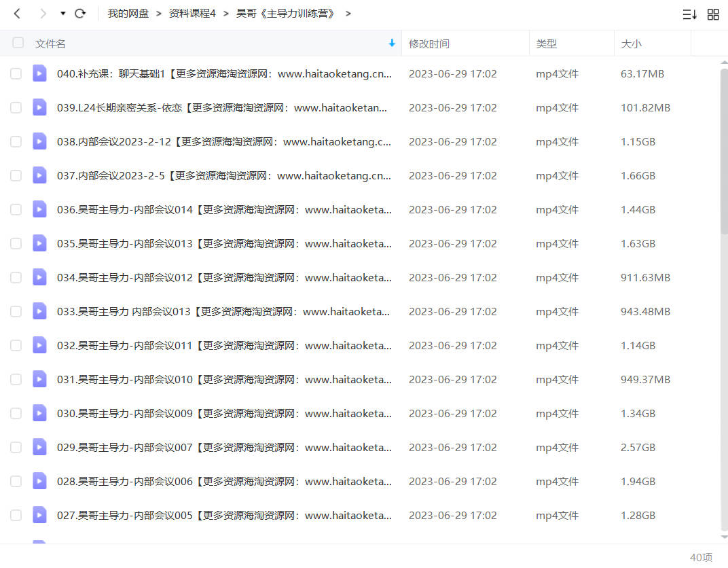This screenshot has width=728, height=568.
Task: Check the box for file 033 内部会议013
Action: tap(16, 312)
